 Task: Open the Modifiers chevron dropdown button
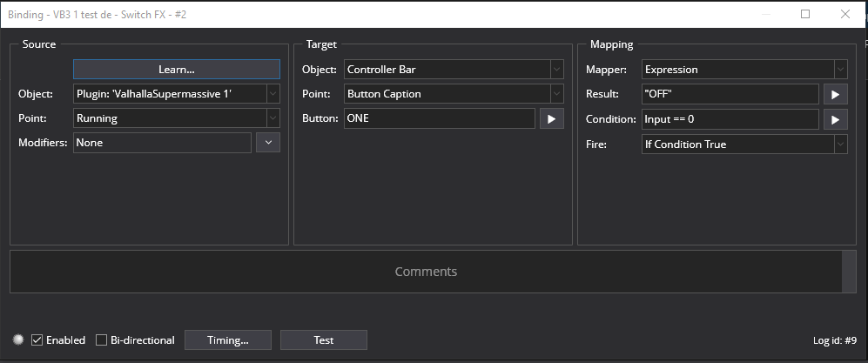[268, 143]
